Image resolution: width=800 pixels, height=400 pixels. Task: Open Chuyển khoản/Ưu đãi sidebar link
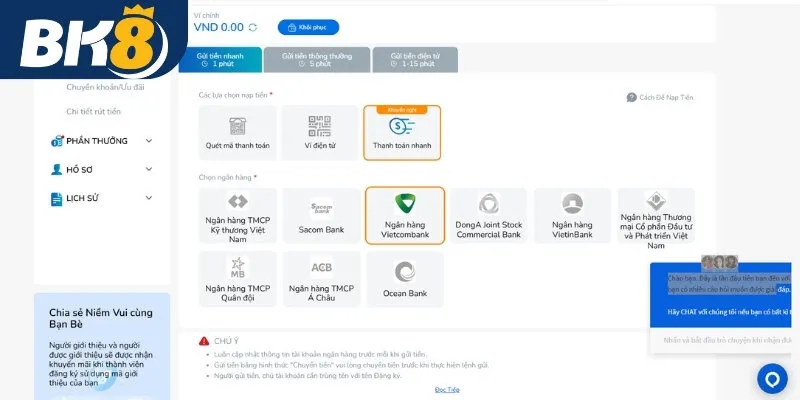coord(105,87)
